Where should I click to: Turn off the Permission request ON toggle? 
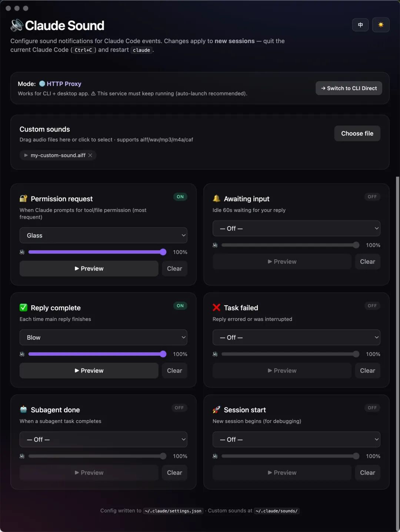coord(180,197)
